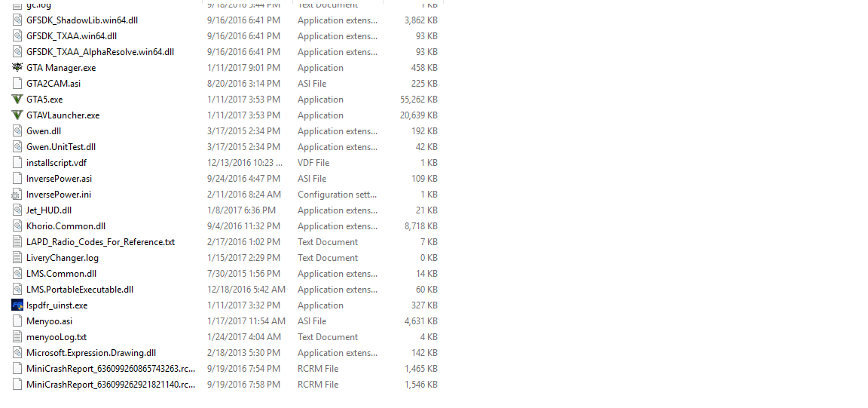This screenshot has height=408, width=868.
Task: Click the Jet_HUD.dll file icon
Action: pos(17,210)
